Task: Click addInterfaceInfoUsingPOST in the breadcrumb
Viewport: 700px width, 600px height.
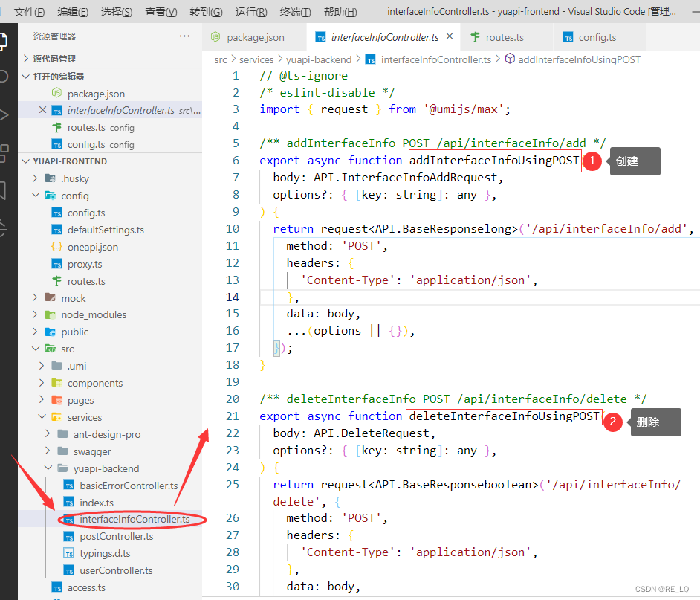Action: 579,59
